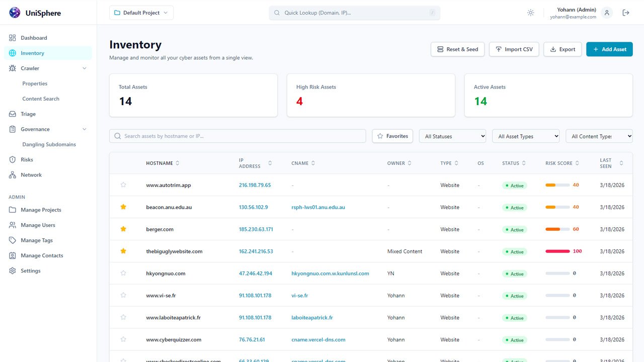Click the Risks shield icon in sidebar
Screen dimensions: 644x362
pyautogui.click(x=13, y=160)
